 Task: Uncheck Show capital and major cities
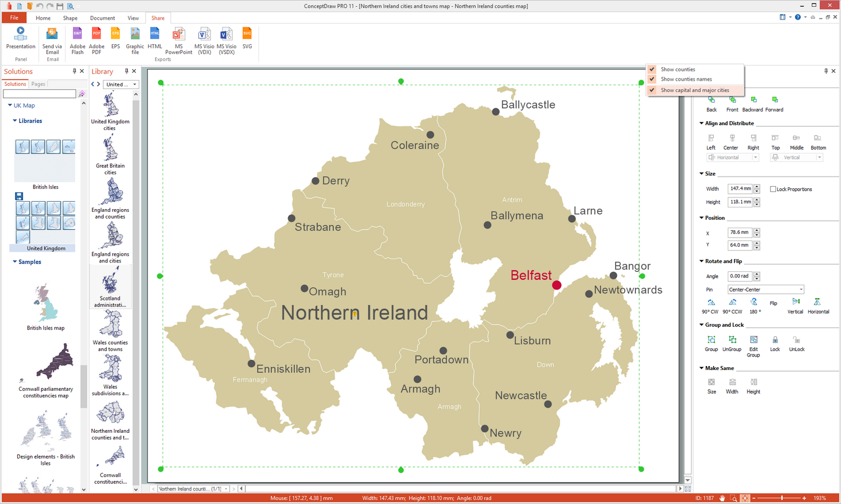click(x=695, y=90)
